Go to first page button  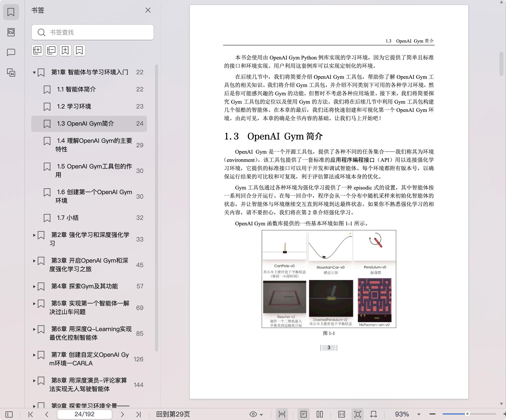(x=31, y=414)
